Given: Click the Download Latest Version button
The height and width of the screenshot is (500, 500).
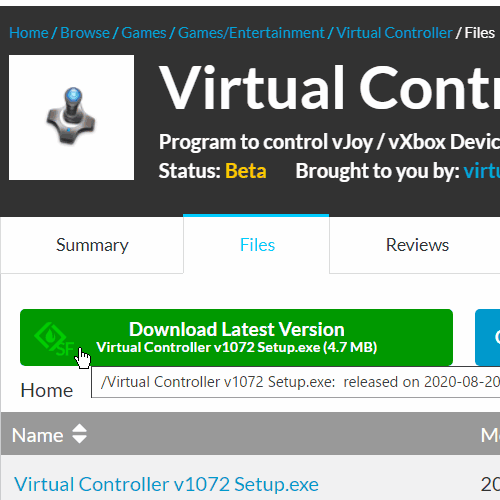Looking at the screenshot, I should tap(236, 337).
